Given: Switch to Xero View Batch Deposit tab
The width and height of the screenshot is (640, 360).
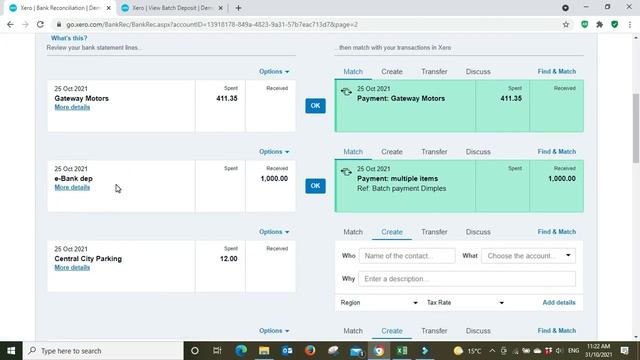Looking at the screenshot, I should point(172,8).
